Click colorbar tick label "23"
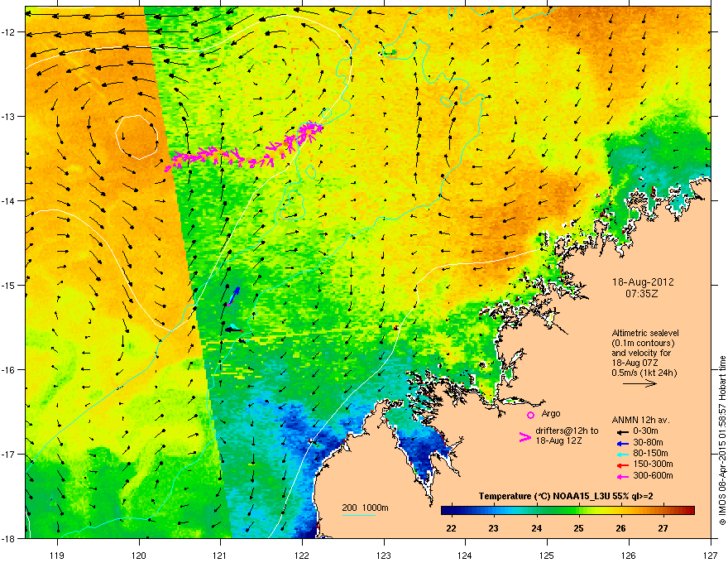This screenshot has width=728, height=563. (494, 528)
